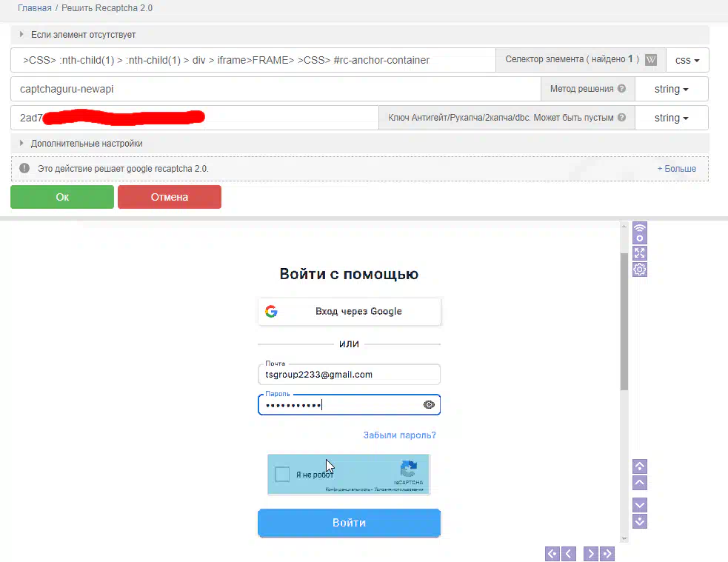Screen dimensions: 728x562
Task: Click the scroll-to-bottom double chevron icon
Action: coord(641,521)
